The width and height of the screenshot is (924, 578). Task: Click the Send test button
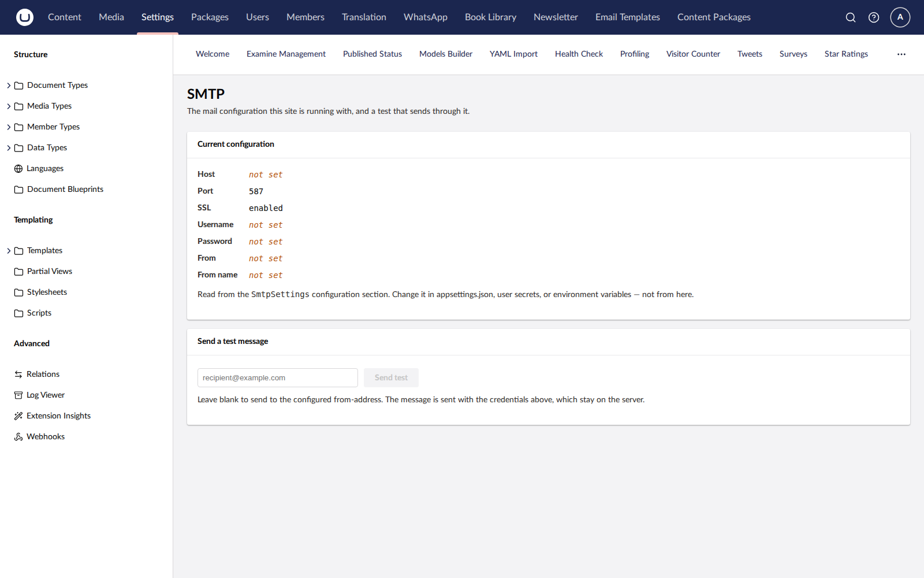tap(391, 378)
